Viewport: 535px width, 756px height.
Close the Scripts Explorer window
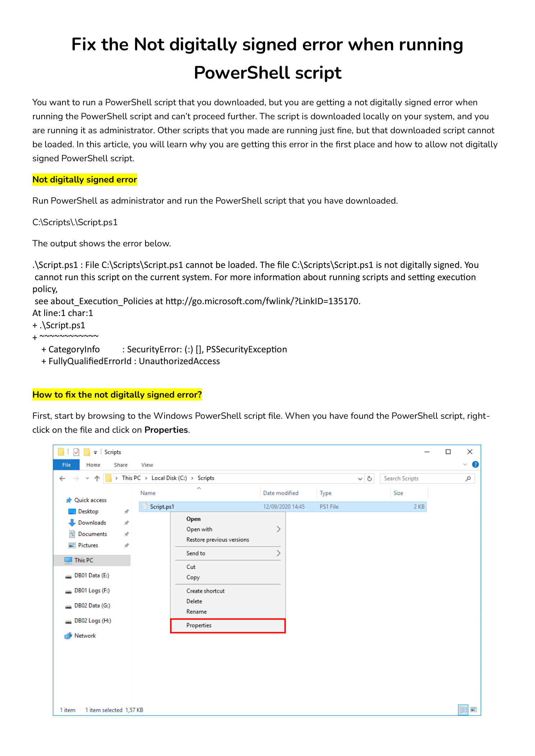tap(470, 452)
